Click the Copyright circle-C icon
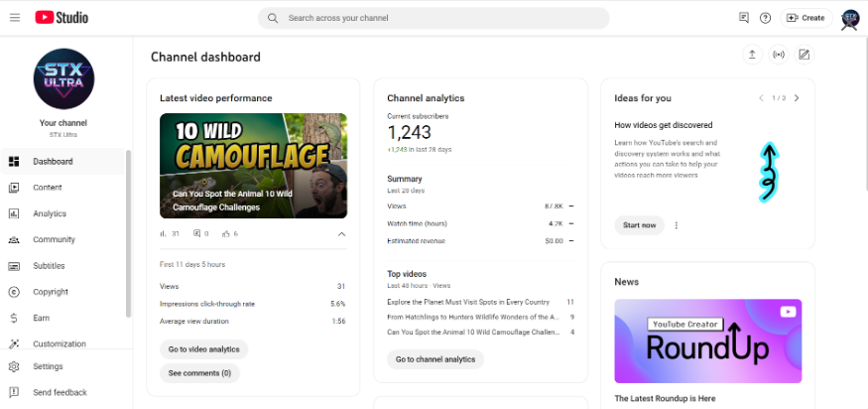Screen dimensions: 868x409 tap(14, 292)
